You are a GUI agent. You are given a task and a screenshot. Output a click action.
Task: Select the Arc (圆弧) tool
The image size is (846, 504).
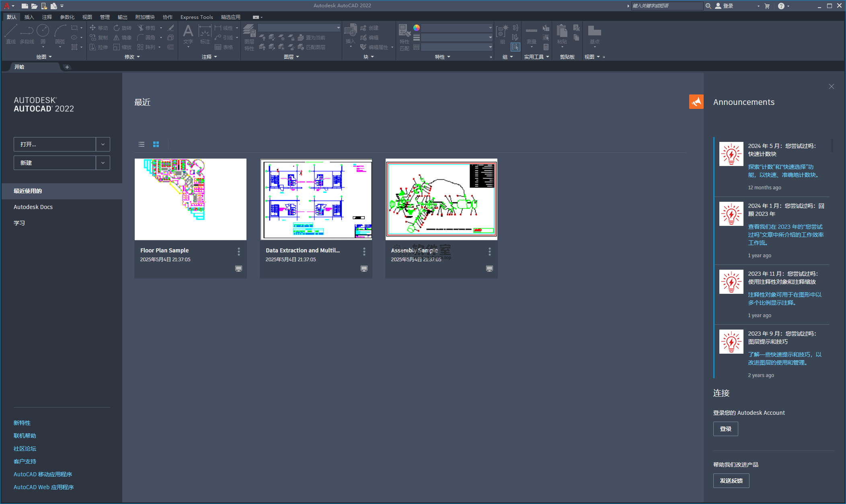(x=60, y=34)
